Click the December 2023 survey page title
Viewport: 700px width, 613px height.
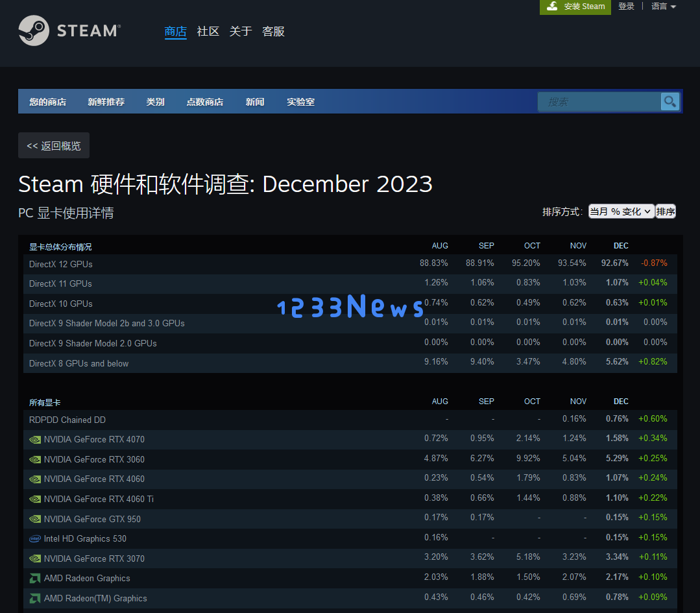[226, 184]
